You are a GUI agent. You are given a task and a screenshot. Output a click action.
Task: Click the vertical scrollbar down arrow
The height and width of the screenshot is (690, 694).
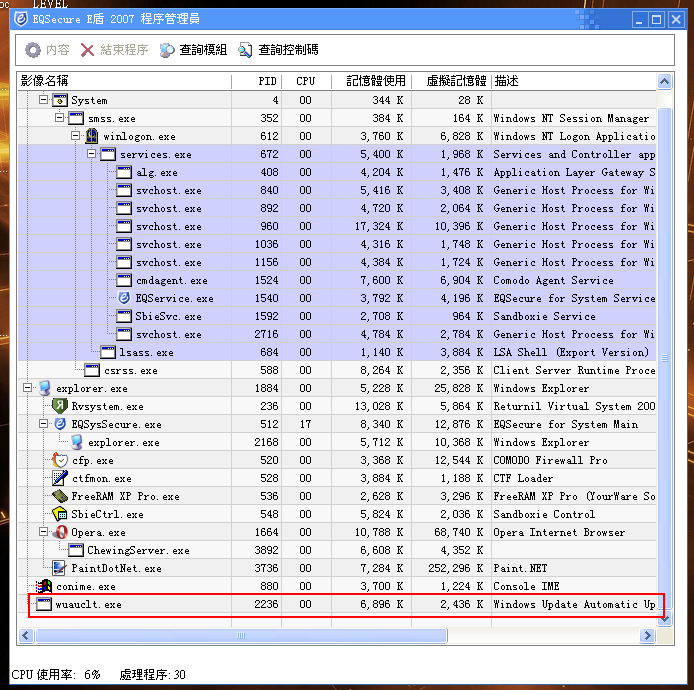pyautogui.click(x=664, y=618)
